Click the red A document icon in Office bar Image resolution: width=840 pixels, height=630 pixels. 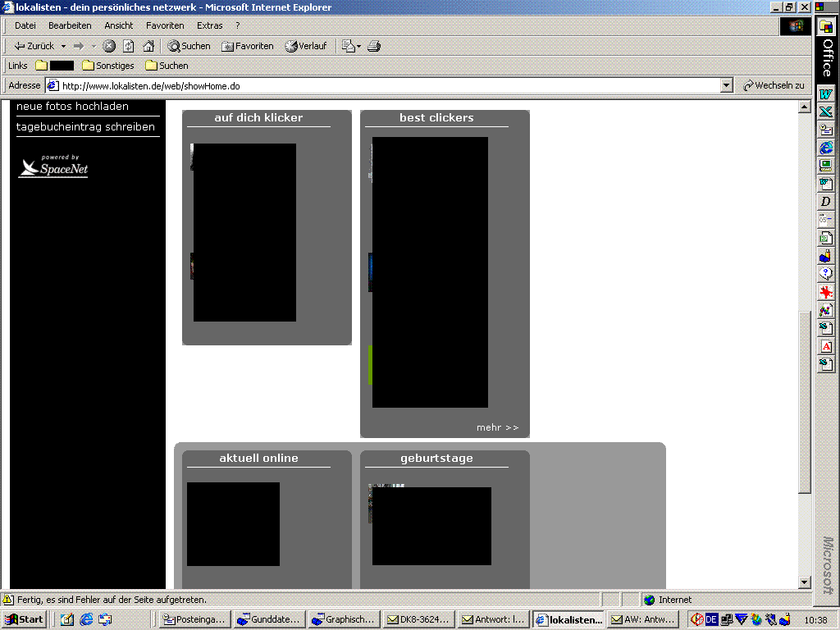pos(825,346)
